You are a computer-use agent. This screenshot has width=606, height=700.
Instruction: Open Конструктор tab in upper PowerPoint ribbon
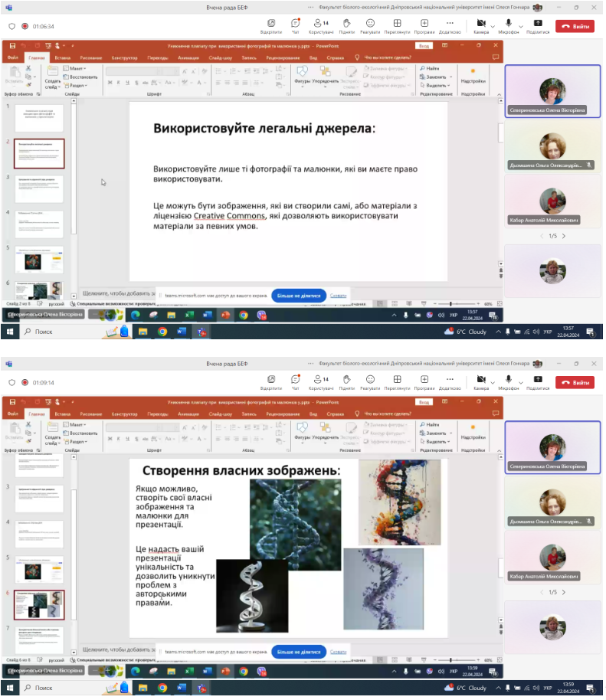tap(124, 57)
